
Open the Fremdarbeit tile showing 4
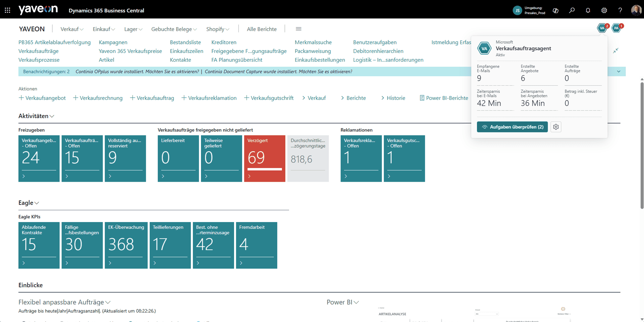click(257, 245)
